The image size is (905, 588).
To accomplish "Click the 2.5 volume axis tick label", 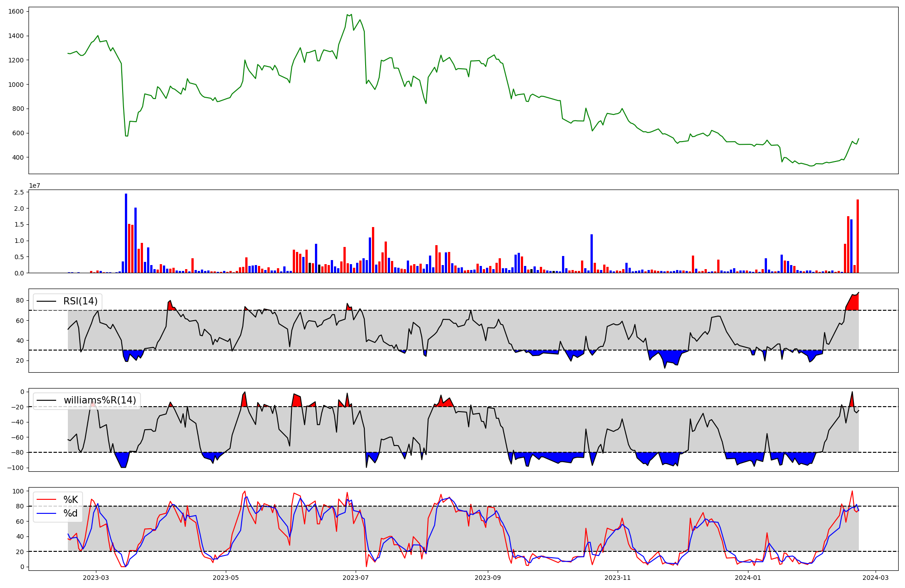I will (19, 192).
